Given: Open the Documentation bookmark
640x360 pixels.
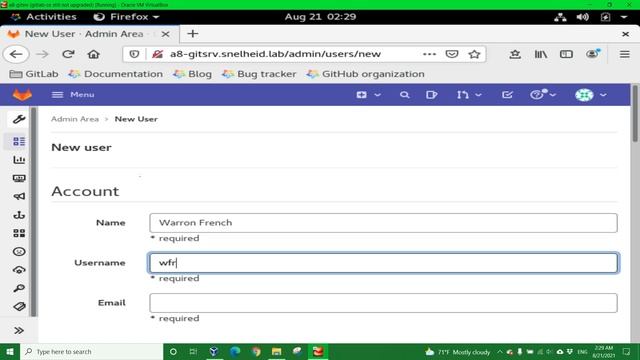Looking at the screenshot, I should [x=116, y=74].
